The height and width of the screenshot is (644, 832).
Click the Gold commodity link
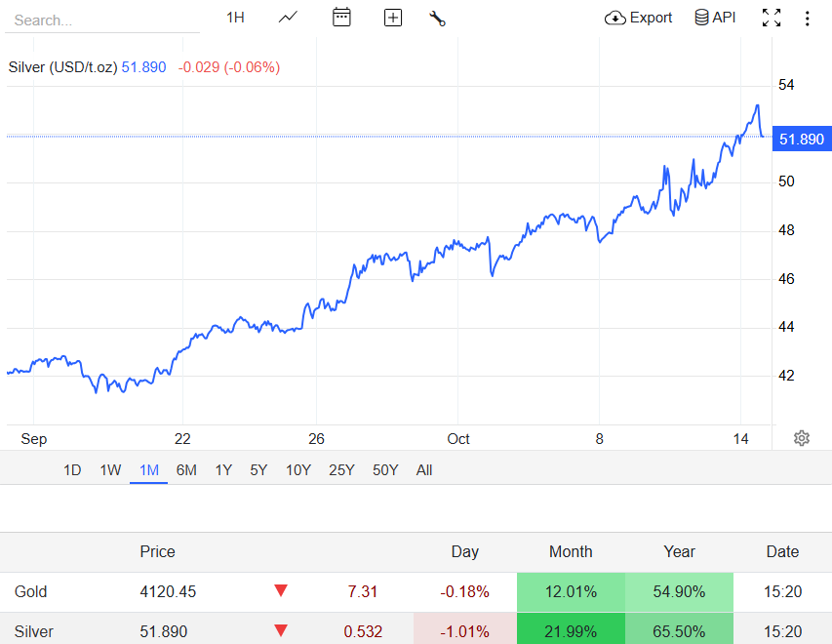click(31, 591)
